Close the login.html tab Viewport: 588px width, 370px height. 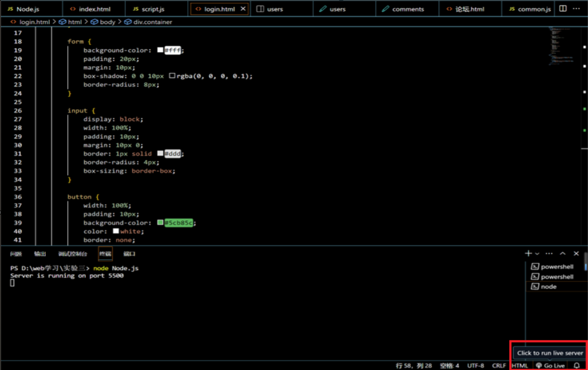(x=243, y=9)
